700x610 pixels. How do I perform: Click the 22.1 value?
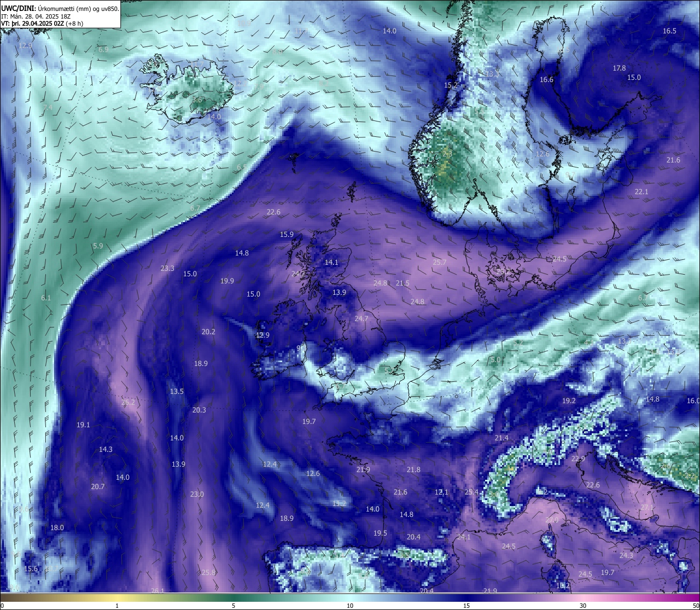(641, 192)
